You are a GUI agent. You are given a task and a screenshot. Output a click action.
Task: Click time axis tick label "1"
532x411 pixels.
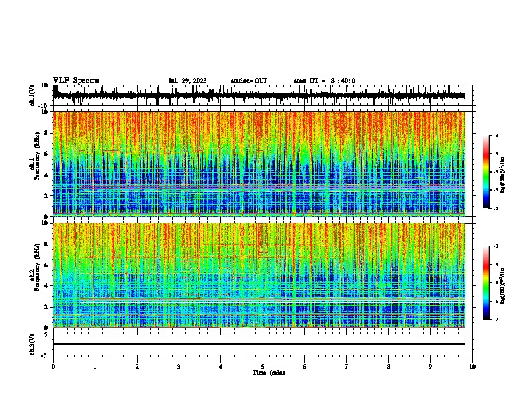[x=95, y=367]
